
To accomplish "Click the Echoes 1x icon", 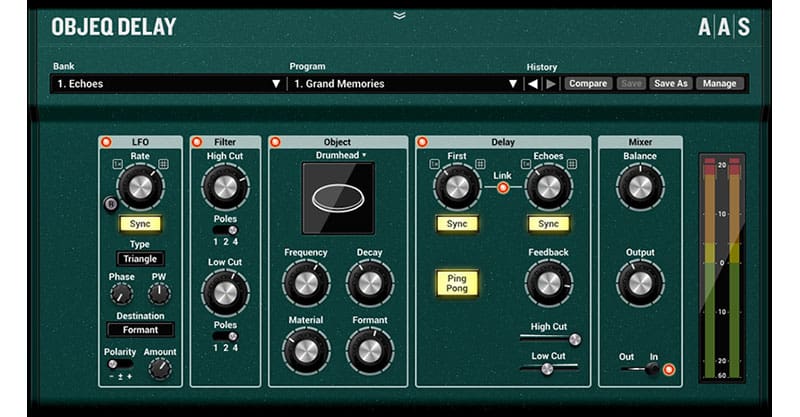I will click(x=526, y=164).
